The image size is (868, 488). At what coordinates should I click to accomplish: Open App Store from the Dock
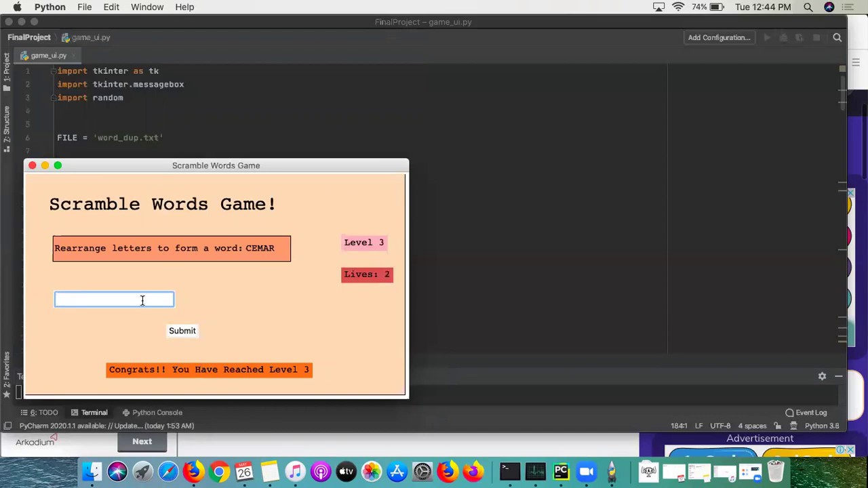click(397, 471)
